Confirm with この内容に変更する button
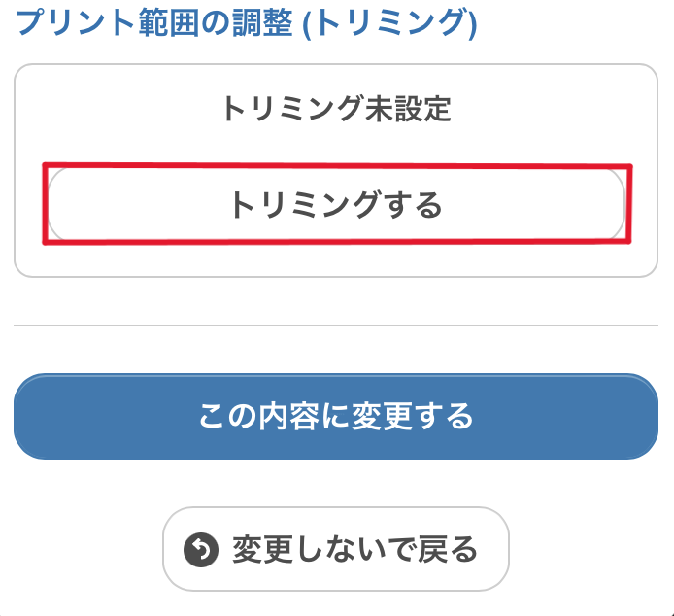Viewport: 674px width, 616px height. 336,417
